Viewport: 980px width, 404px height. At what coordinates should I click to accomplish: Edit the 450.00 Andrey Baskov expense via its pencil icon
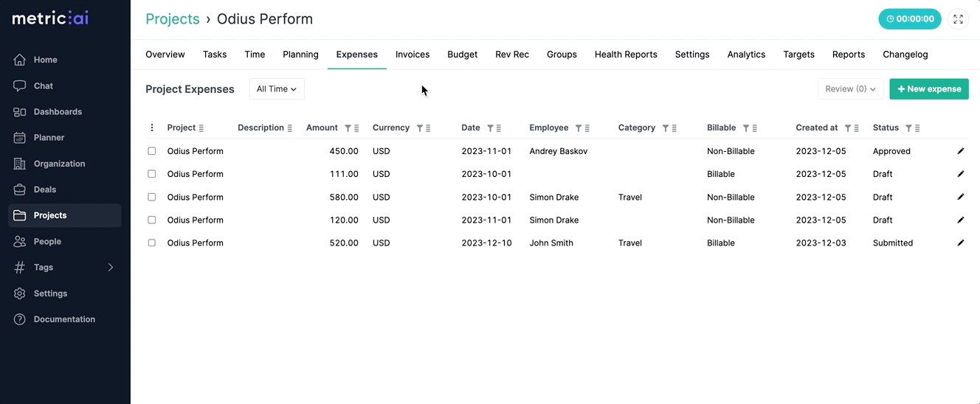point(960,151)
